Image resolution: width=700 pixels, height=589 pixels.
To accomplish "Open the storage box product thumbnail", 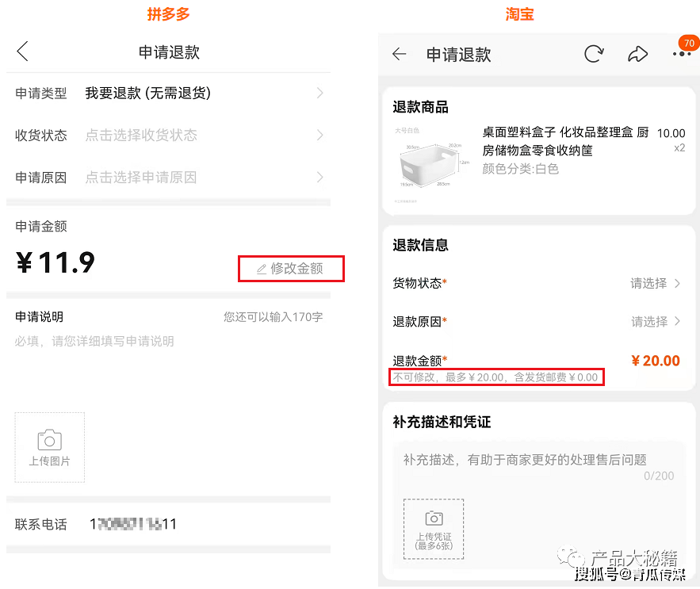I will click(x=431, y=164).
